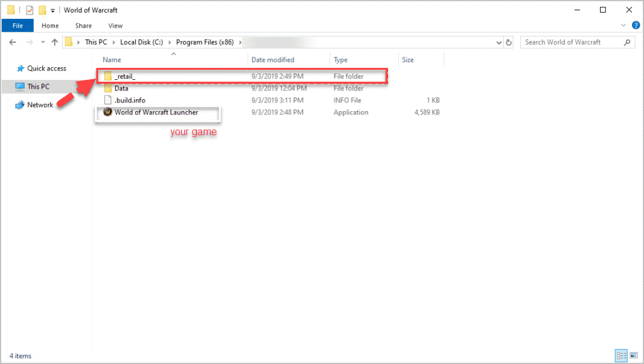
Task: Open the address bar history dropdown
Action: click(499, 42)
